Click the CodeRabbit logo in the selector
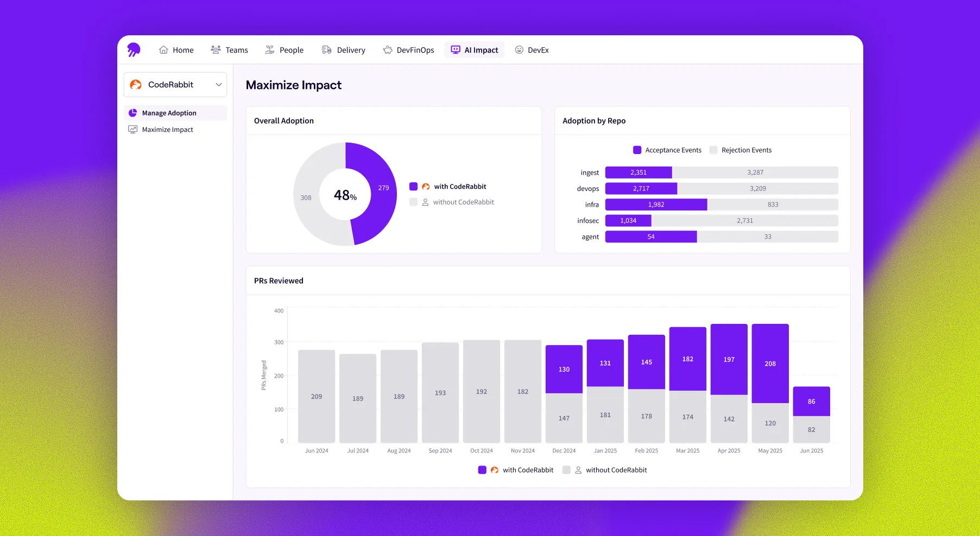 136,85
